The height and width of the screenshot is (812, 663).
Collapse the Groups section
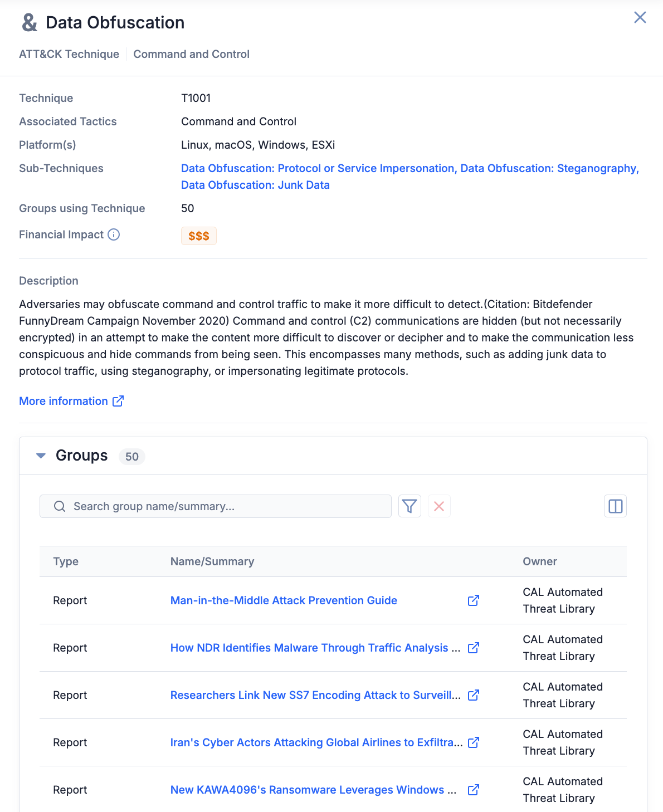(41, 456)
